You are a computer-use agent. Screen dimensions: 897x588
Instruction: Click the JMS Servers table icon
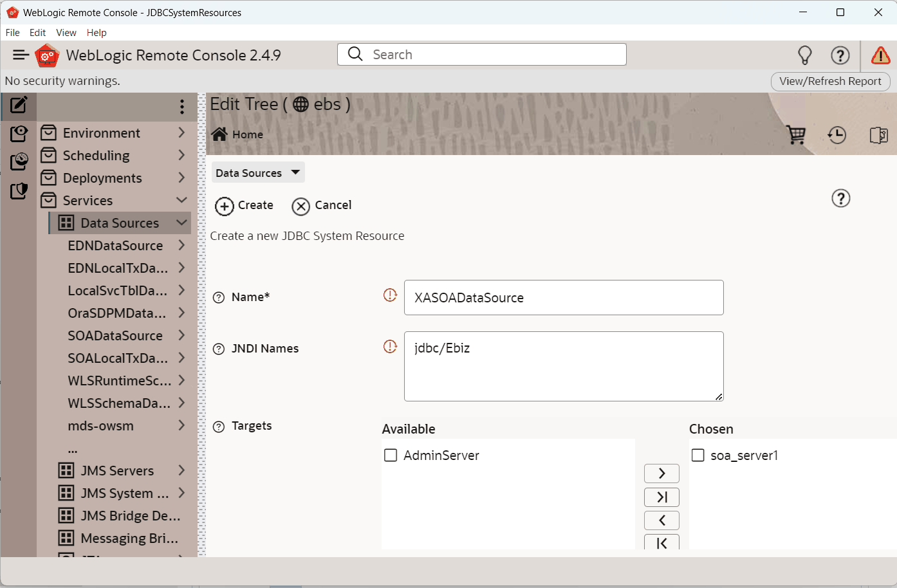(66, 470)
